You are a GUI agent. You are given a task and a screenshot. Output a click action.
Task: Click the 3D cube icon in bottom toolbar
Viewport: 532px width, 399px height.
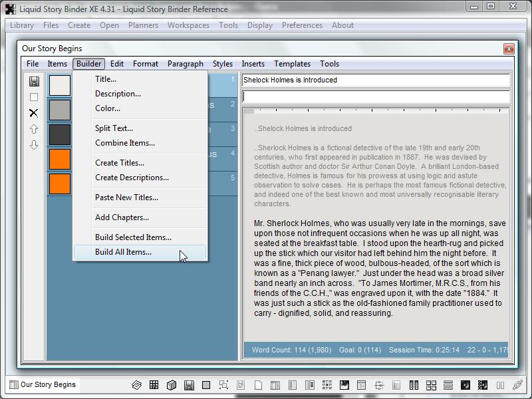(x=172, y=385)
